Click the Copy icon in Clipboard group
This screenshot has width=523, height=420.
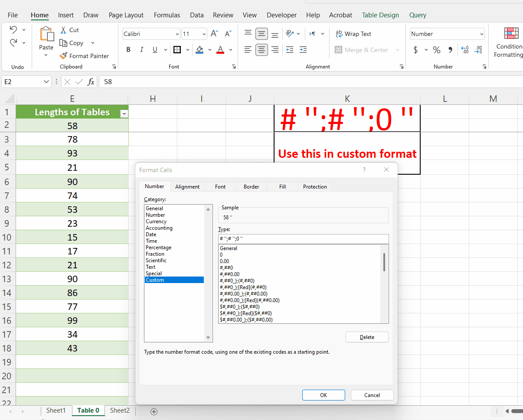(63, 43)
